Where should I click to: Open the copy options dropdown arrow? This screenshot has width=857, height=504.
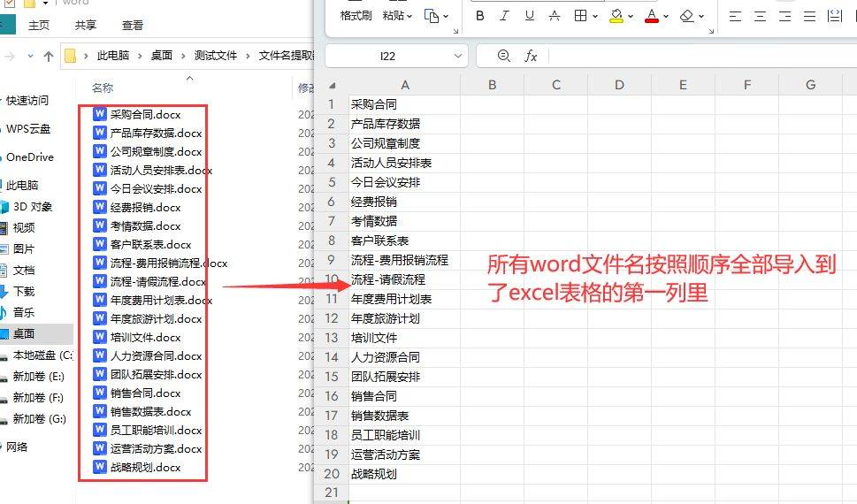tap(446, 17)
